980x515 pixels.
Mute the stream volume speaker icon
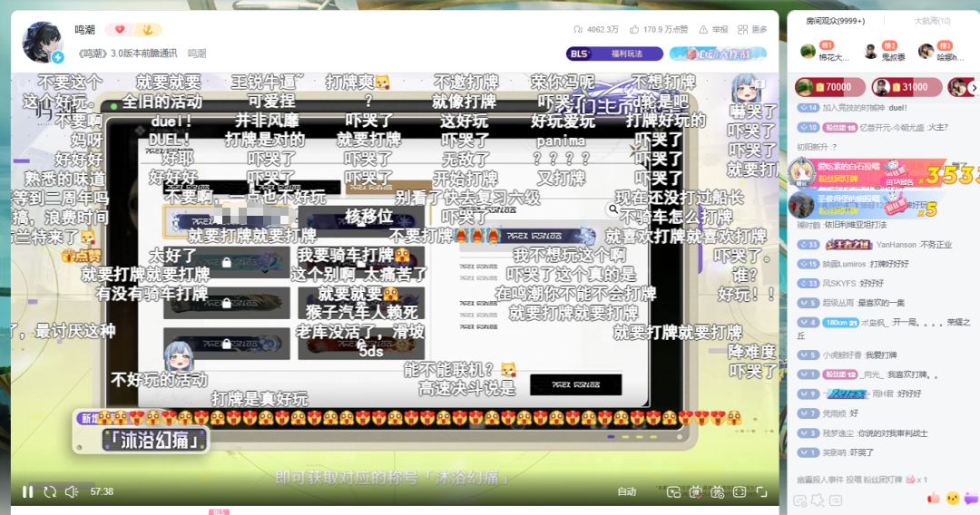tap(72, 492)
